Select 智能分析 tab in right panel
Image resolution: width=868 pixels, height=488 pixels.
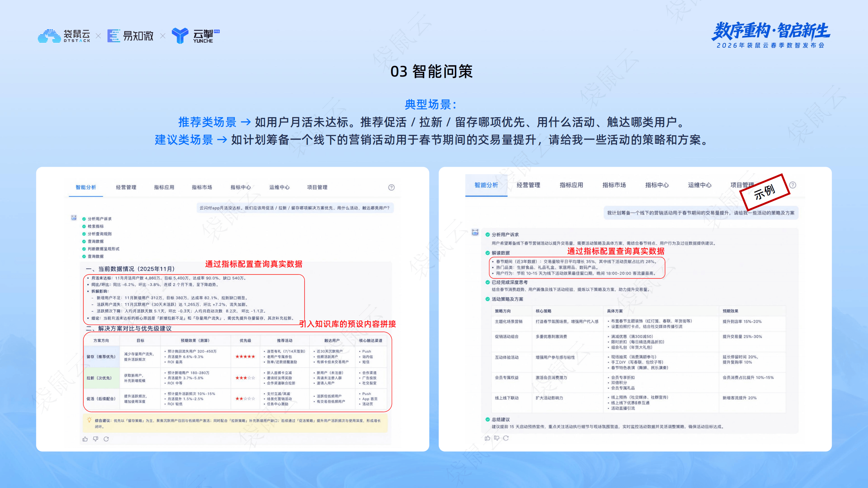point(486,185)
